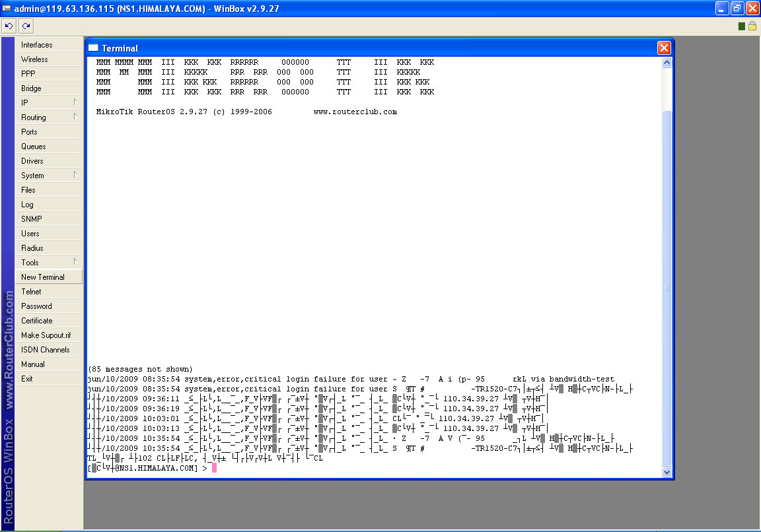Viewport: 761px width, 532px height.
Task: Click the 09:36:11 log entry
Action: (318, 399)
